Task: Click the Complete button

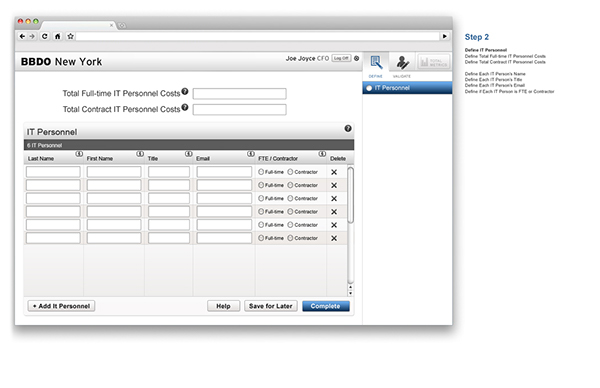Action: [326, 306]
